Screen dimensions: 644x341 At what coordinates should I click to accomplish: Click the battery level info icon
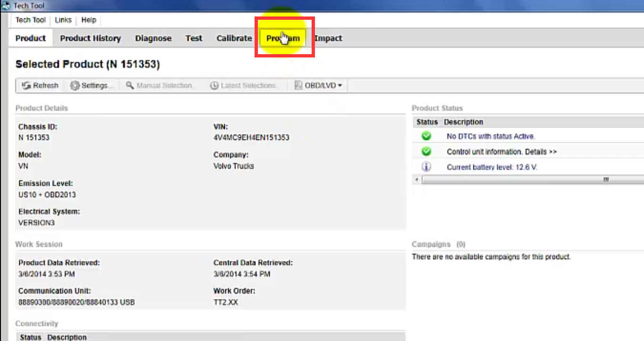coord(426,166)
